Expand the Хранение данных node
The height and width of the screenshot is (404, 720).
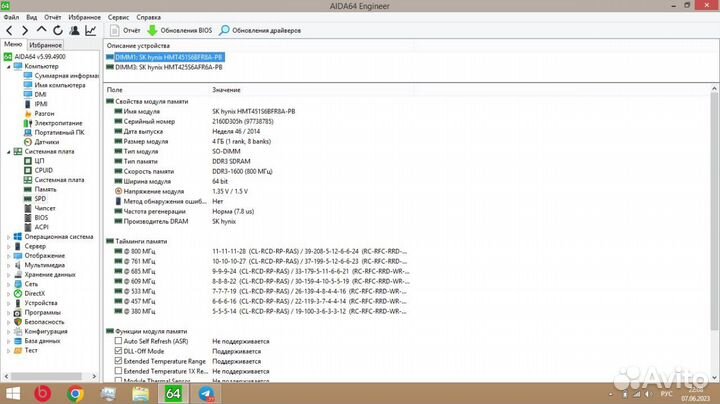pos(8,275)
